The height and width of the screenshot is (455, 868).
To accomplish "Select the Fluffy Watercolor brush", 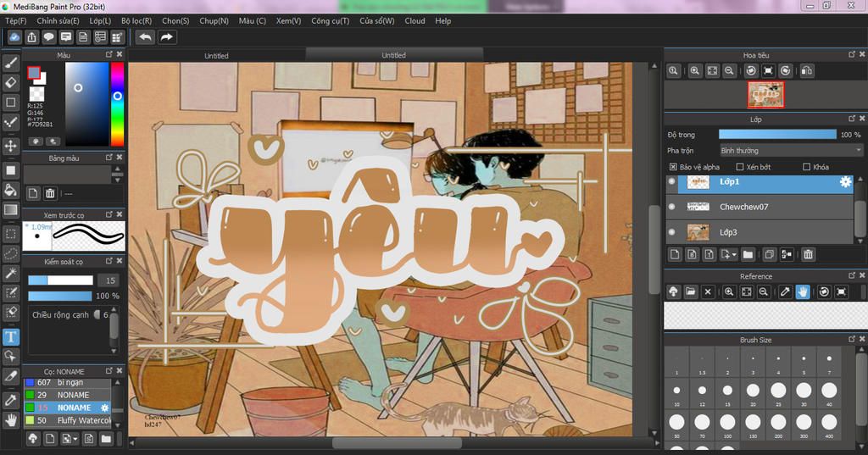I will click(67, 420).
